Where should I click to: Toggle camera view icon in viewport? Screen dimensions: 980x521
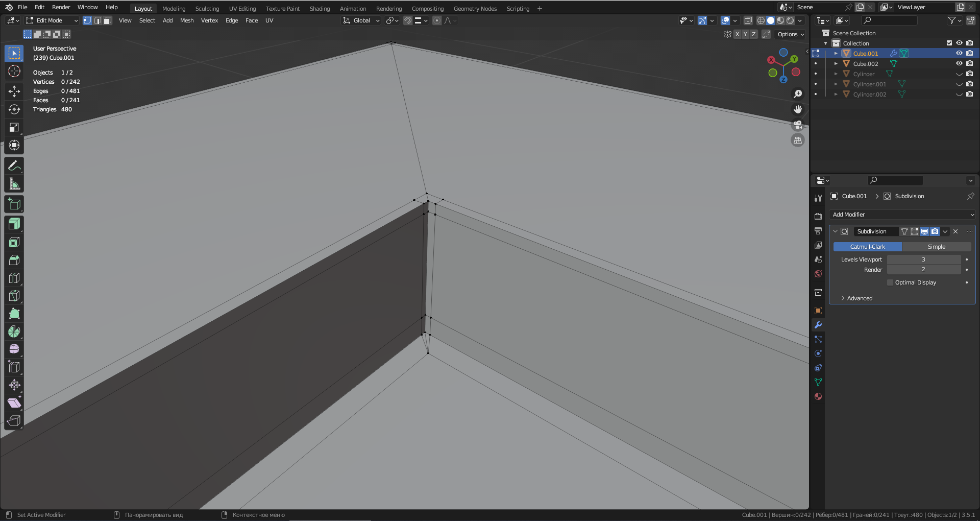pyautogui.click(x=797, y=125)
